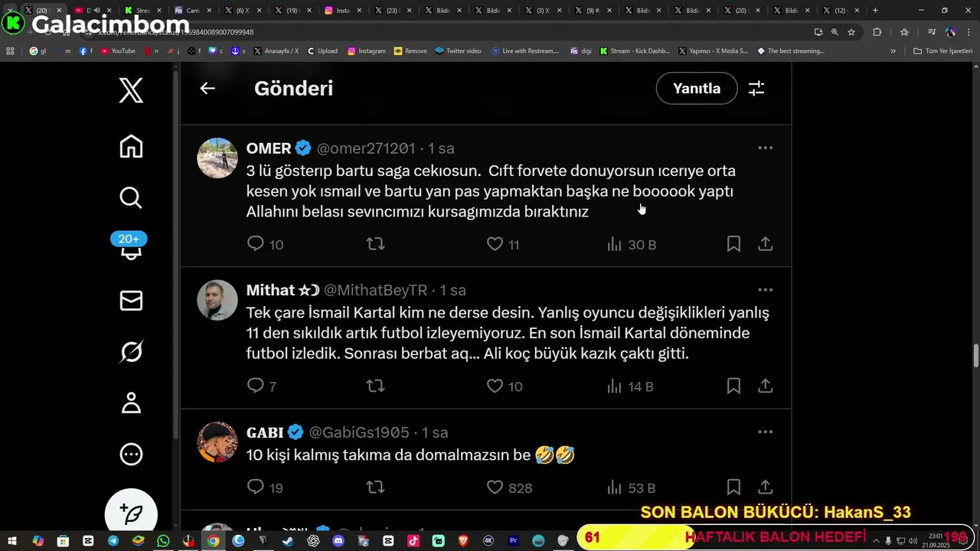Viewport: 980px width, 551px height.
Task: Open OMER's profile picture thumbnail
Action: click(217, 158)
